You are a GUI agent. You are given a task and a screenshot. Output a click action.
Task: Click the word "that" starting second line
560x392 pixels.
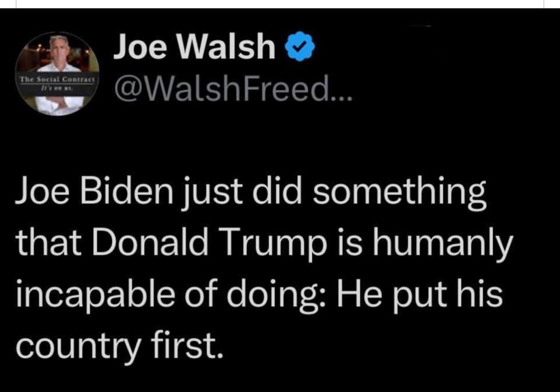[40, 245]
